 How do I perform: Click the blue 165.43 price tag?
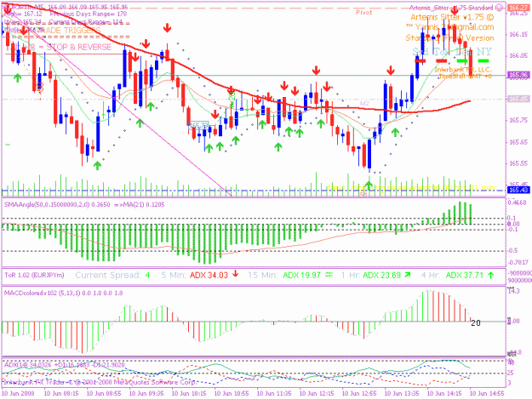[x=518, y=191]
